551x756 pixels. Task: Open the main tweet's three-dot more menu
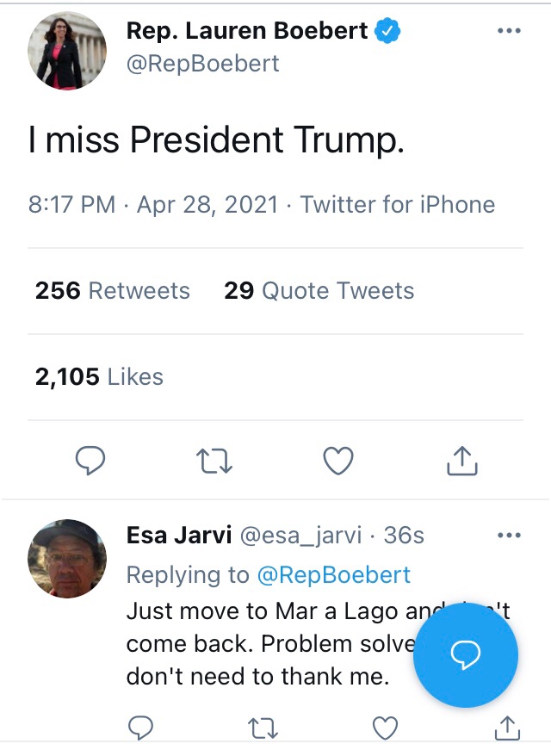point(510,31)
